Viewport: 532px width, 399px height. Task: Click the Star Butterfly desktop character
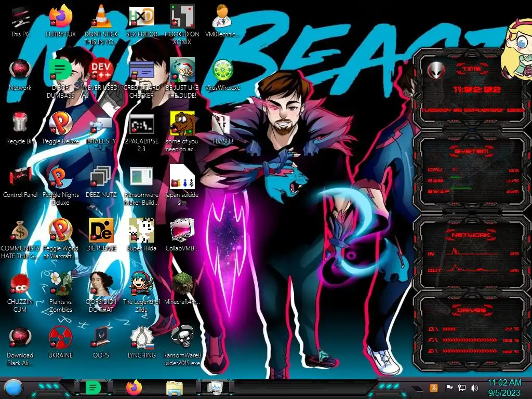tap(518, 49)
